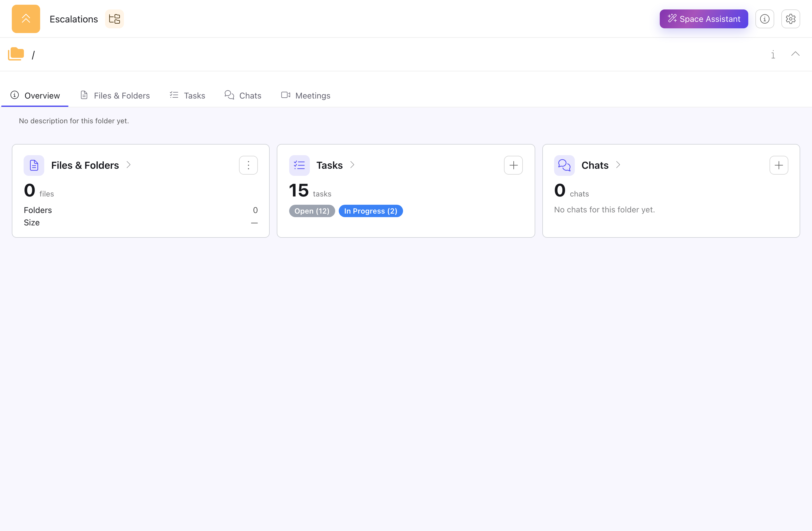The image size is (812, 531).
Task: Select the Overview tab
Action: click(35, 96)
